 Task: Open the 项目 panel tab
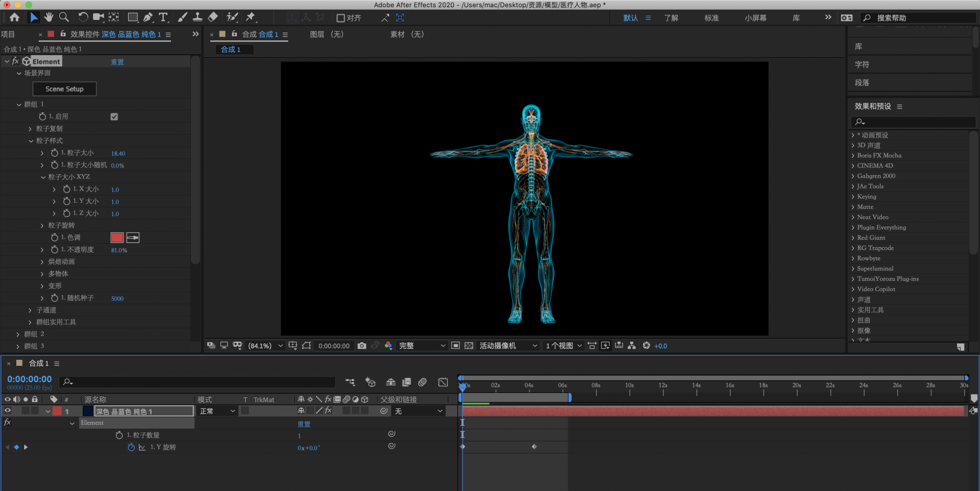8,34
